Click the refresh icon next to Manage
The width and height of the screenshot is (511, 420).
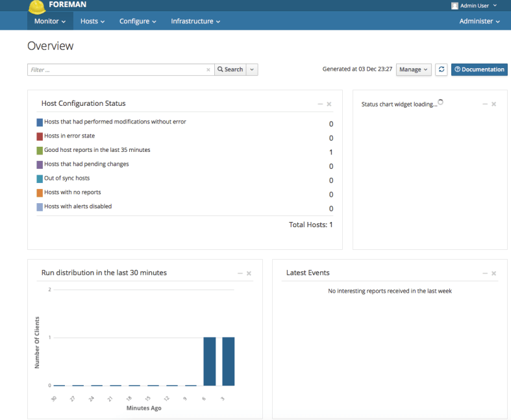click(x=442, y=69)
